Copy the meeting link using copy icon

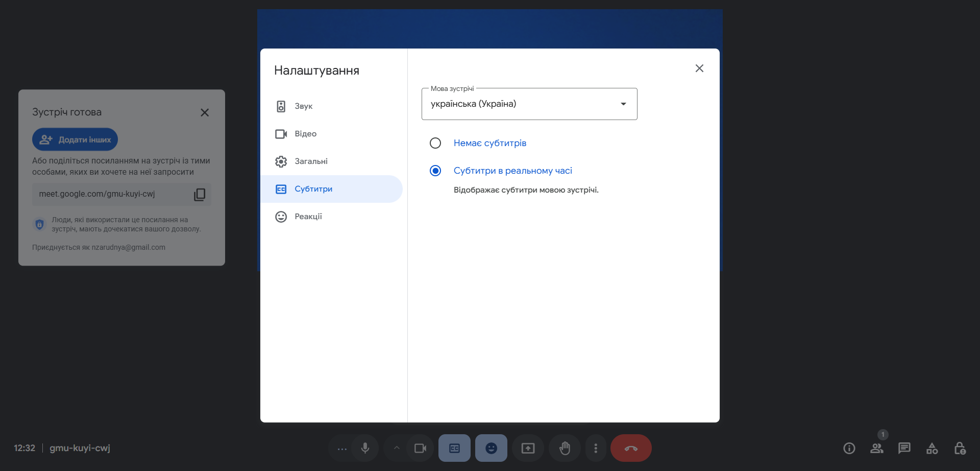(200, 195)
